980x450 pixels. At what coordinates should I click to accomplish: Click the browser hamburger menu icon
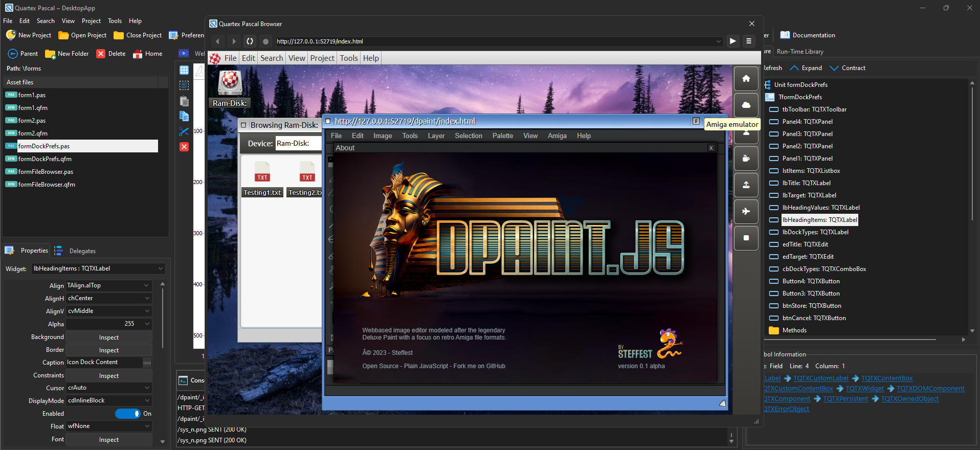(749, 41)
